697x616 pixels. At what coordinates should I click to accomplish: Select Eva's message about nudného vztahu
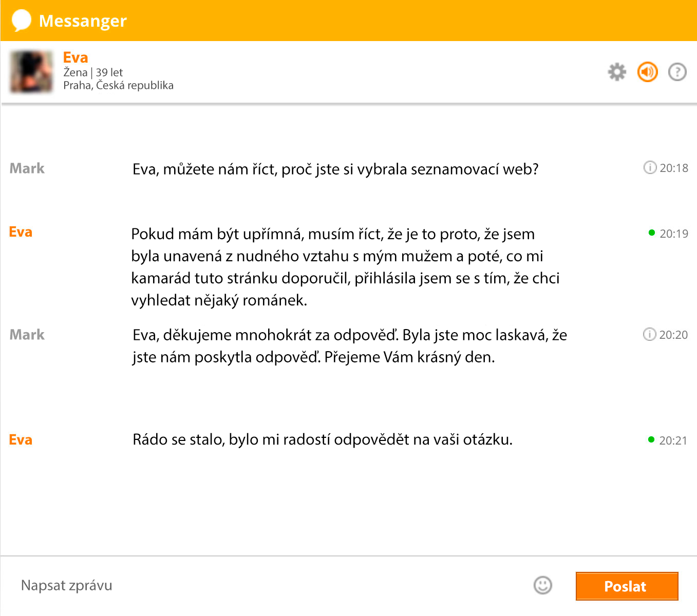tap(345, 267)
